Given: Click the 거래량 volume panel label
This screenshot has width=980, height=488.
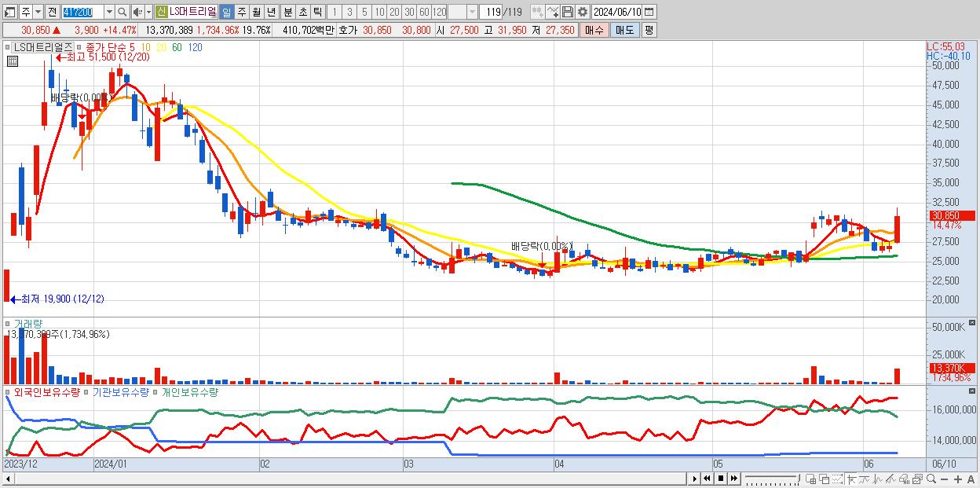Looking at the screenshot, I should 28,323.
